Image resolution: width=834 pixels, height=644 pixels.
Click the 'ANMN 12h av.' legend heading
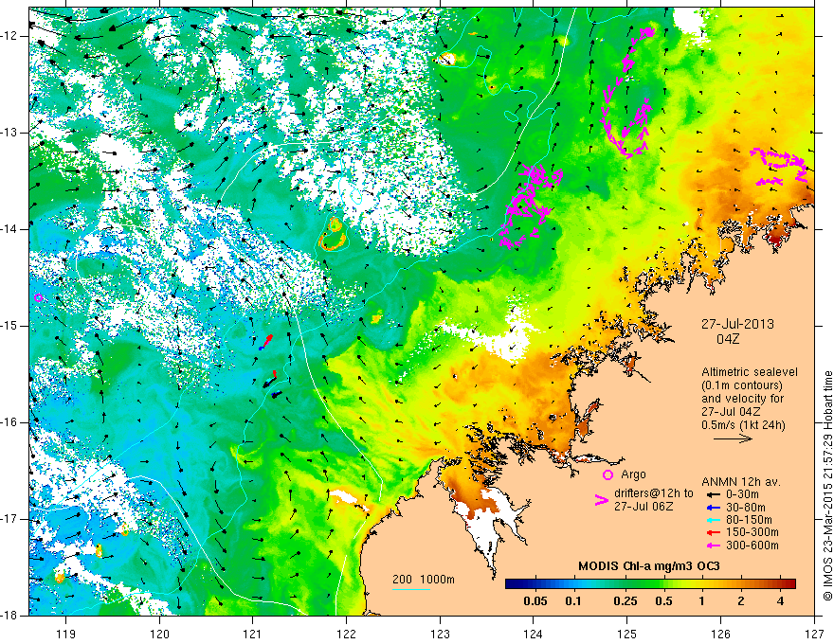(741, 482)
